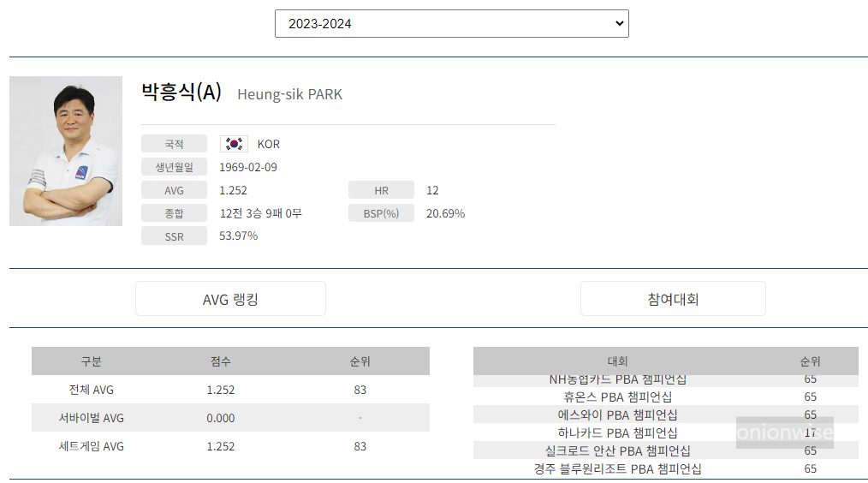This screenshot has height=483, width=868.
Task: Click the 구분 column header
Action: (92, 361)
